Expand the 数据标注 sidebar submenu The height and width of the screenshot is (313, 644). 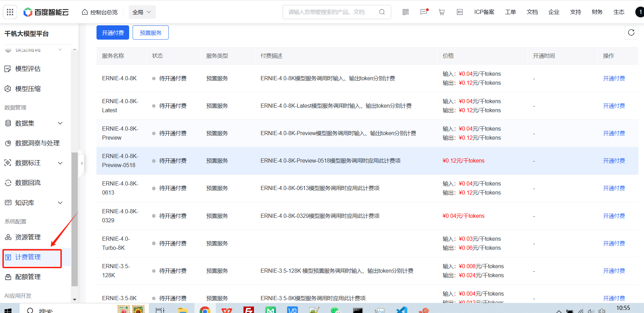(60, 163)
